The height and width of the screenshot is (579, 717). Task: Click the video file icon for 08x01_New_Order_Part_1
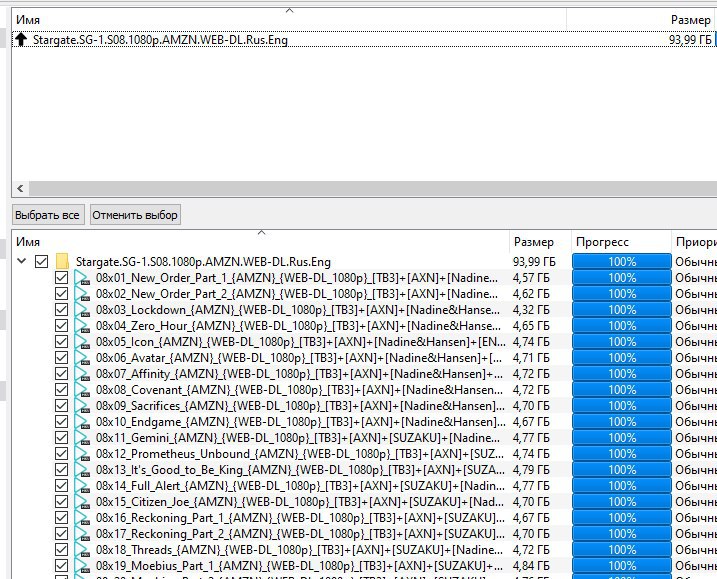pyautogui.click(x=82, y=278)
